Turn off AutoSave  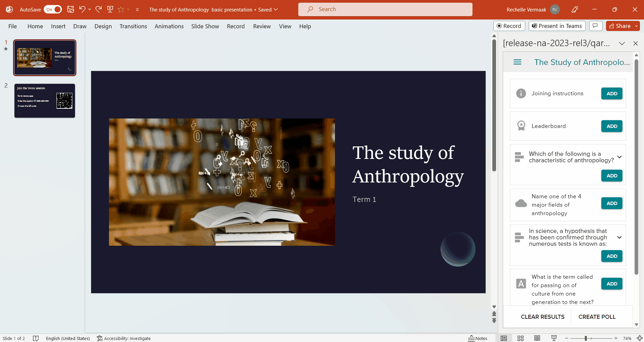52,9
